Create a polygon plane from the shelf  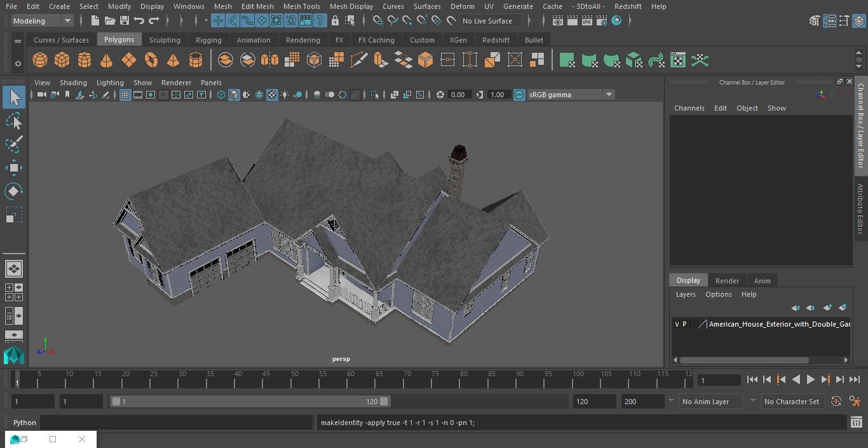[x=129, y=60]
